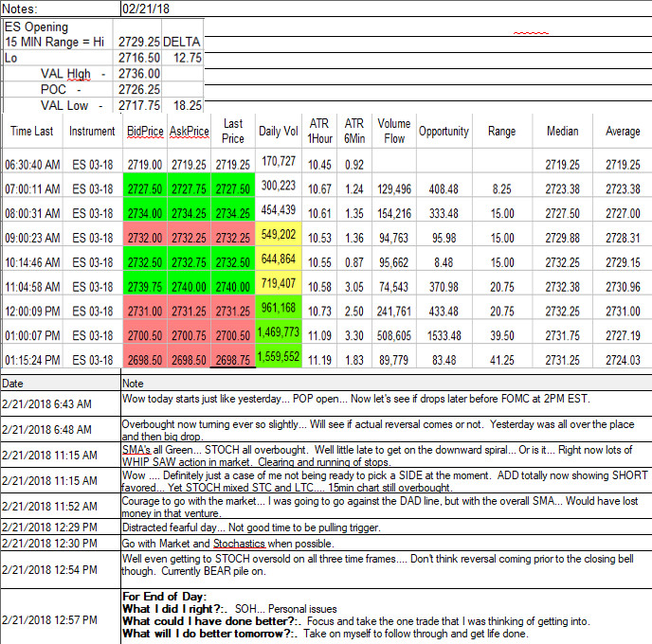Select the daily volume 1,559,552 cell
This screenshot has width=652, height=644.
tap(279, 356)
